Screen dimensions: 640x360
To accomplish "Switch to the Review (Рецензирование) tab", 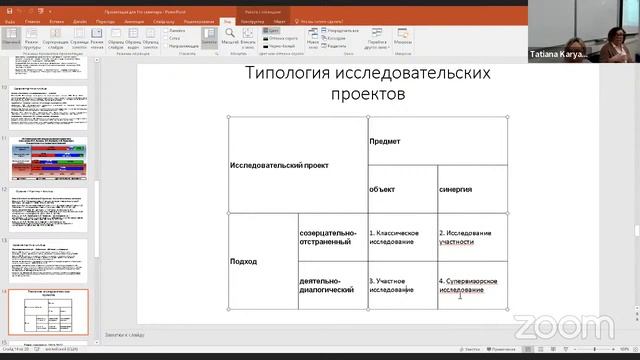I will click(x=199, y=22).
